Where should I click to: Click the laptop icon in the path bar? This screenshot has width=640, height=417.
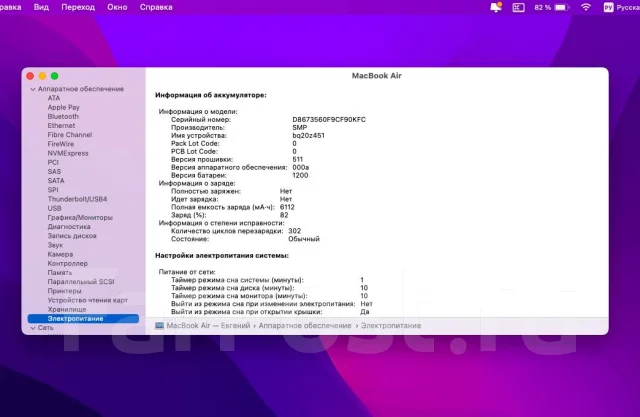pos(159,326)
